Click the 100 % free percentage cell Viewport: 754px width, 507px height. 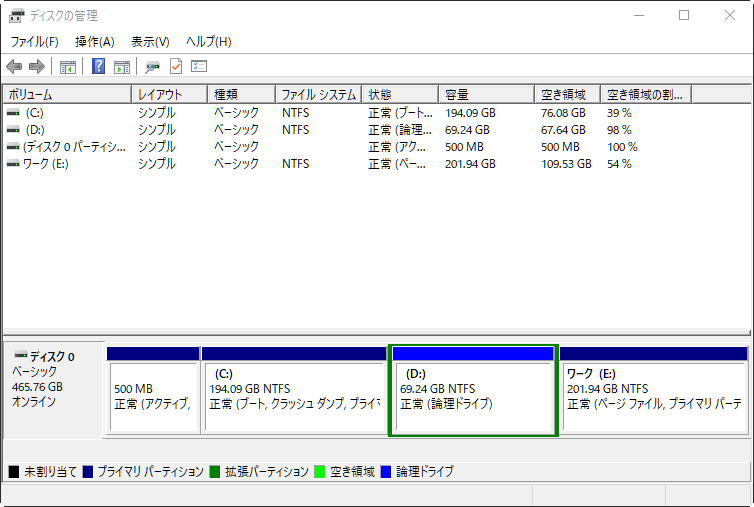coord(622,147)
